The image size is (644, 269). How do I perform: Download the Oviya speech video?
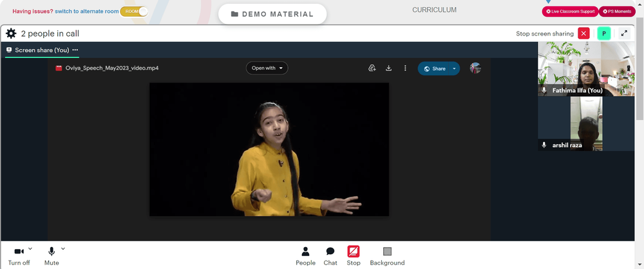(388, 68)
